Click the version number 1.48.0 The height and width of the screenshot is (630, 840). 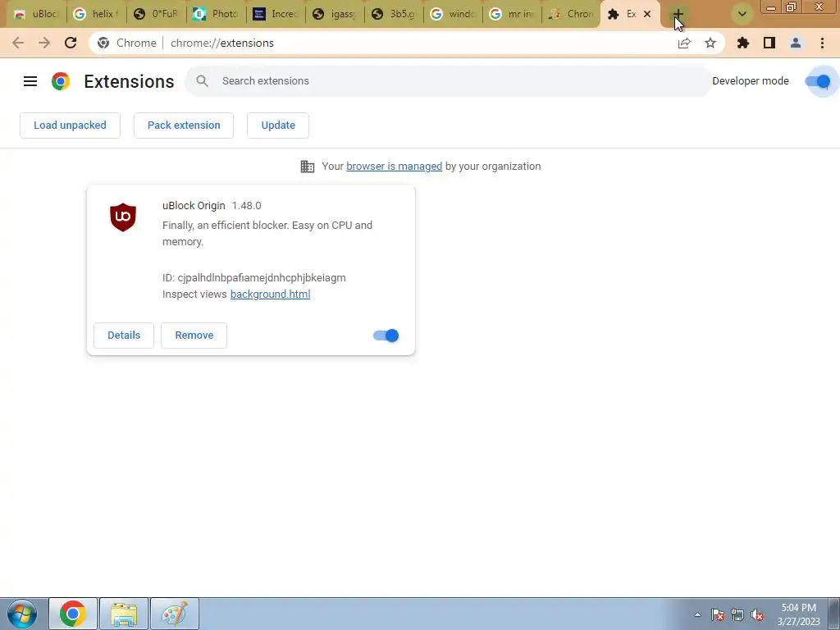(x=246, y=206)
